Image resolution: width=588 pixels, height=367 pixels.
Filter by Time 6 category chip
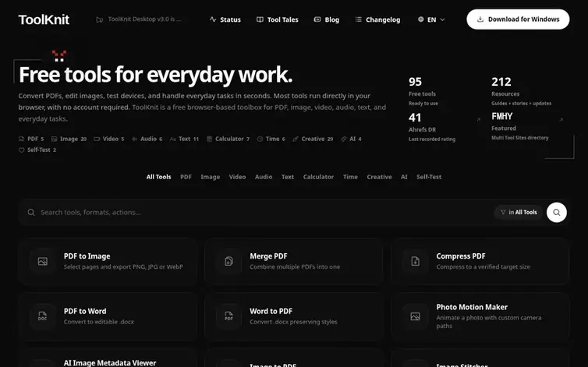pos(271,139)
